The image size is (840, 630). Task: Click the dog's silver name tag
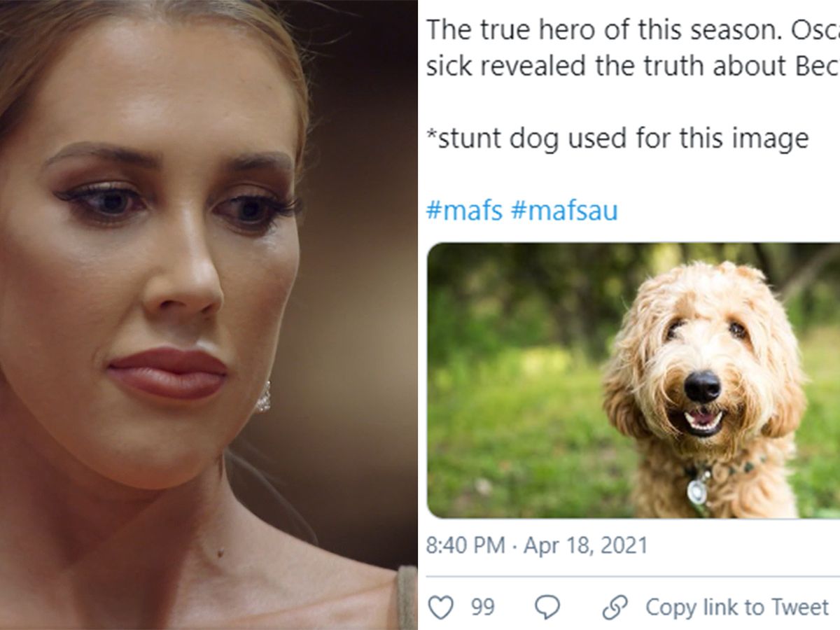coord(697,491)
